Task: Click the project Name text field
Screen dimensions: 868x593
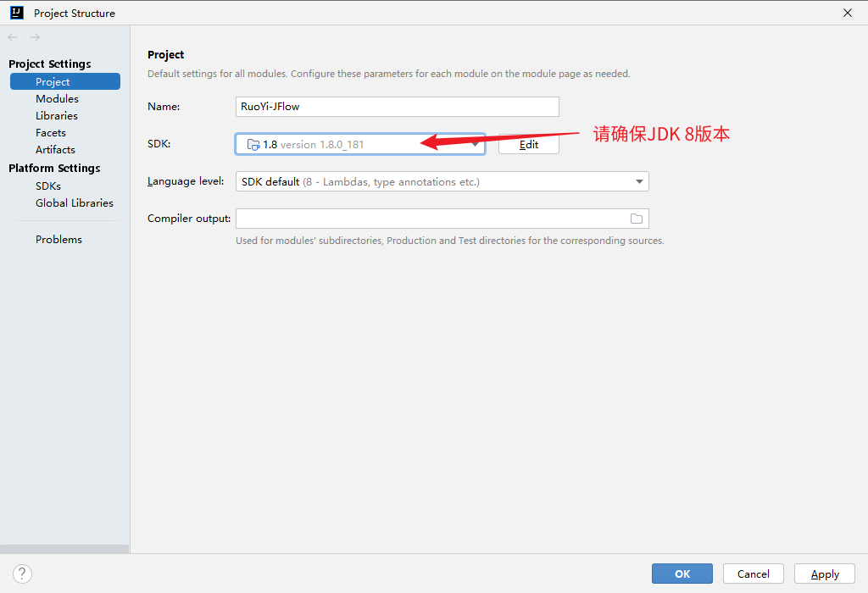Action: [x=397, y=107]
